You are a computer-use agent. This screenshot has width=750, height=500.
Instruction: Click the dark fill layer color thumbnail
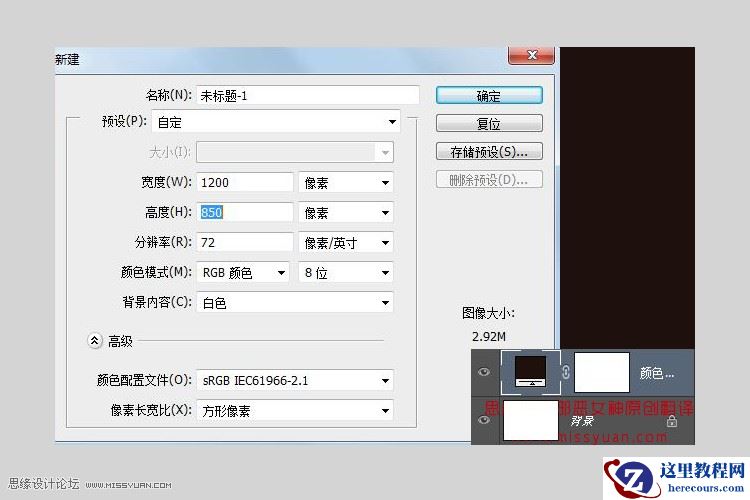(530, 371)
